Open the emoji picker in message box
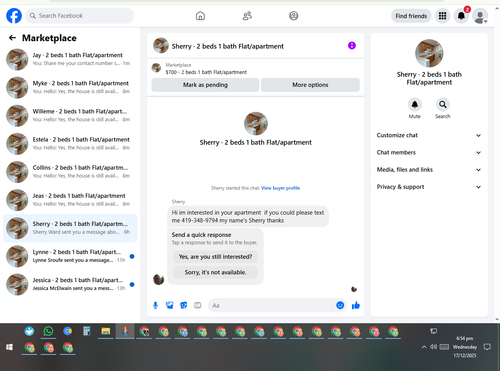 340,305
